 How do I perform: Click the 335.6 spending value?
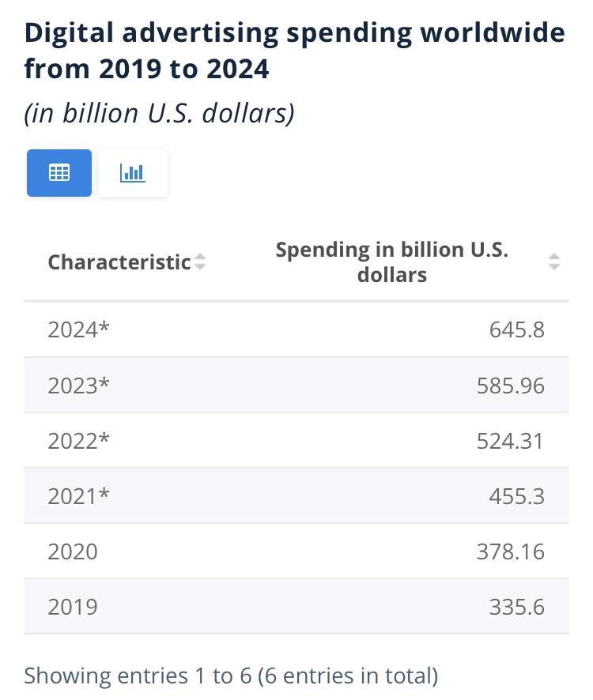click(517, 607)
